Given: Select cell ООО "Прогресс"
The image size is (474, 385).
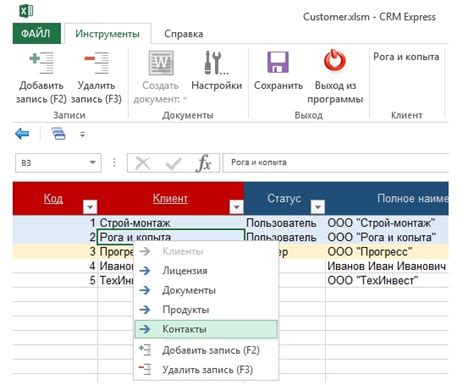Looking at the screenshot, I should point(387,251).
